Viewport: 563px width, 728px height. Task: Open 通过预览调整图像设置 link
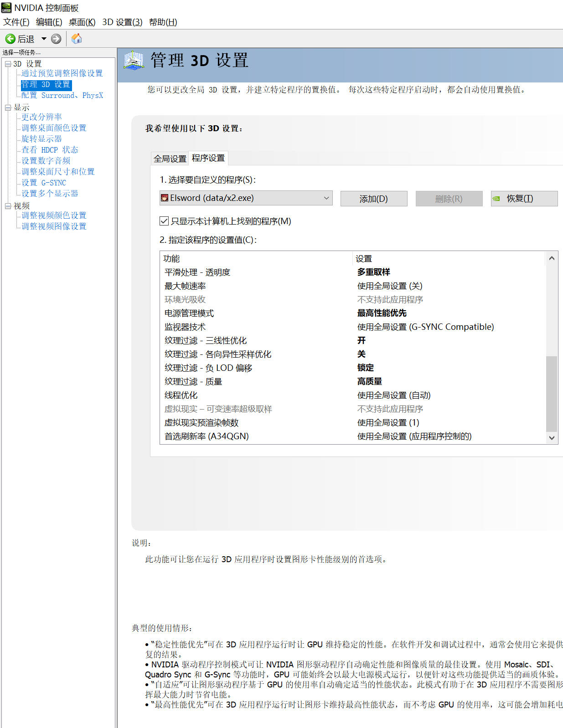pyautogui.click(x=62, y=73)
